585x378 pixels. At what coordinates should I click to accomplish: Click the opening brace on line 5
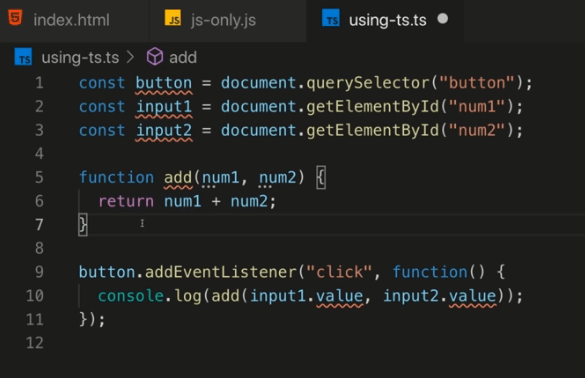[321, 178]
